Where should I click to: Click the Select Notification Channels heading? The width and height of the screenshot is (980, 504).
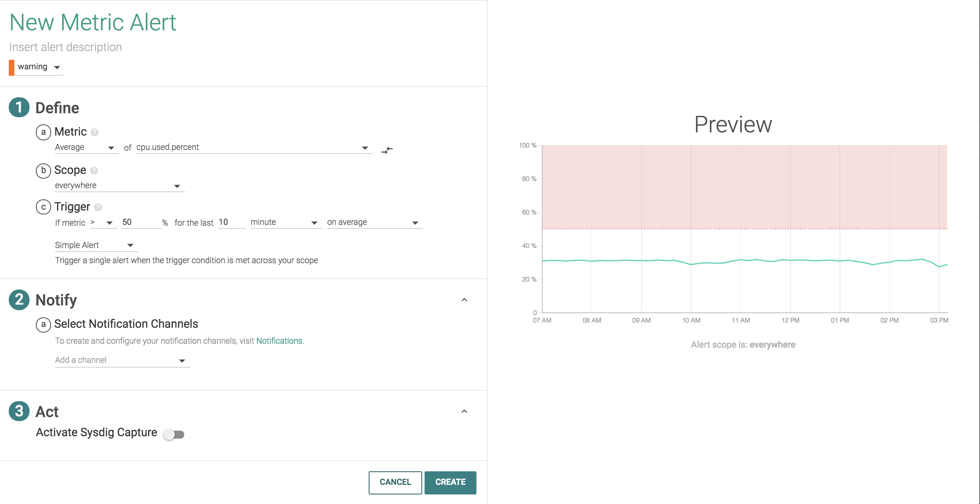click(x=126, y=324)
